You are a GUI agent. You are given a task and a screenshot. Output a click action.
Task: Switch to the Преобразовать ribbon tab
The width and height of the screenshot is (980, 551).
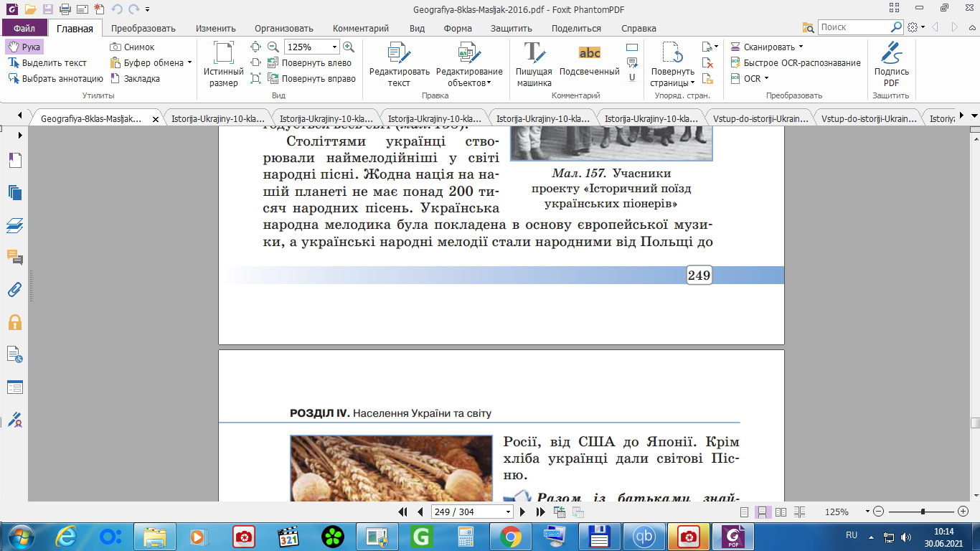(x=143, y=29)
